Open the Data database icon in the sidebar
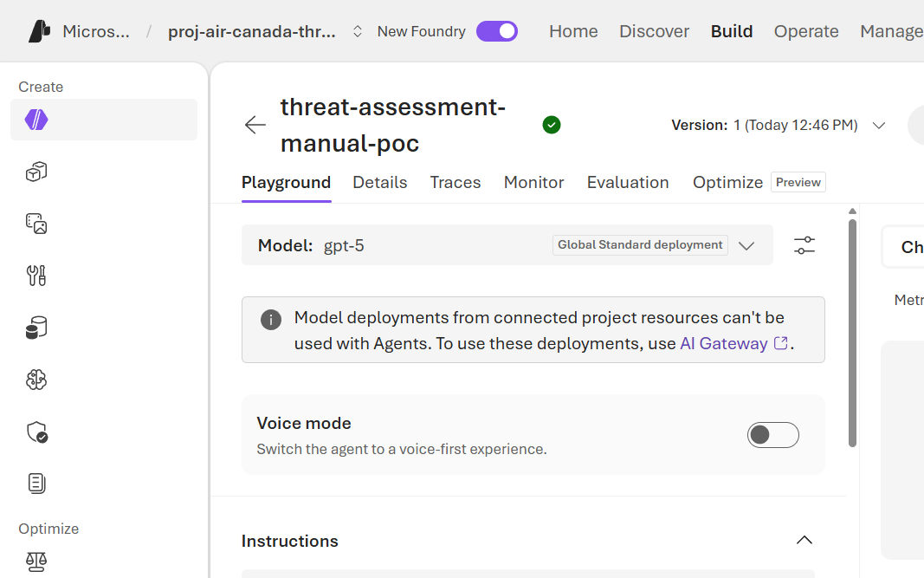The image size is (924, 578). pyautogui.click(x=36, y=328)
